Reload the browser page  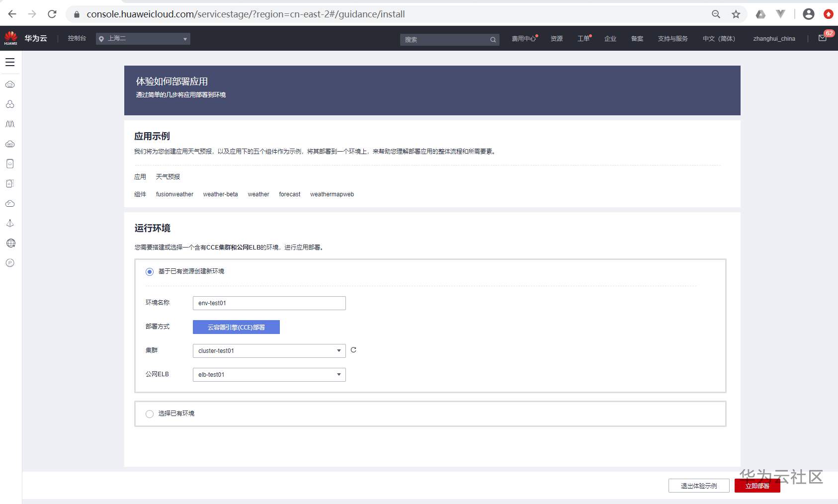pyautogui.click(x=52, y=14)
